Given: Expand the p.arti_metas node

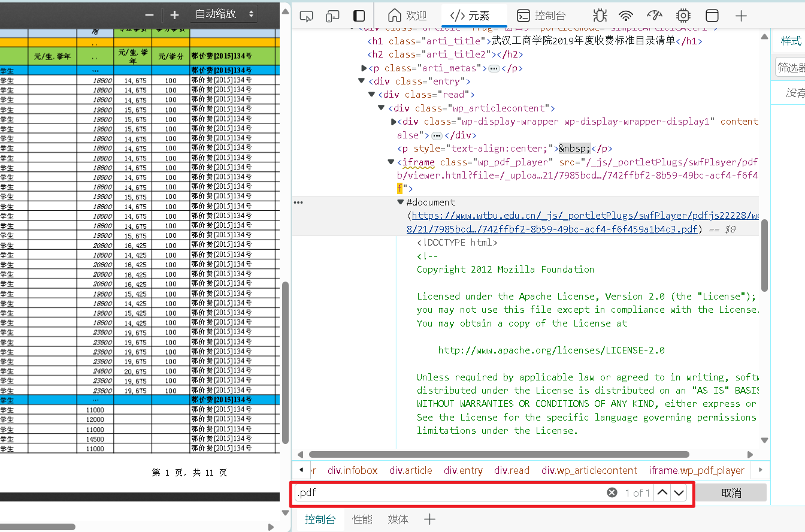Looking at the screenshot, I should click(x=364, y=68).
